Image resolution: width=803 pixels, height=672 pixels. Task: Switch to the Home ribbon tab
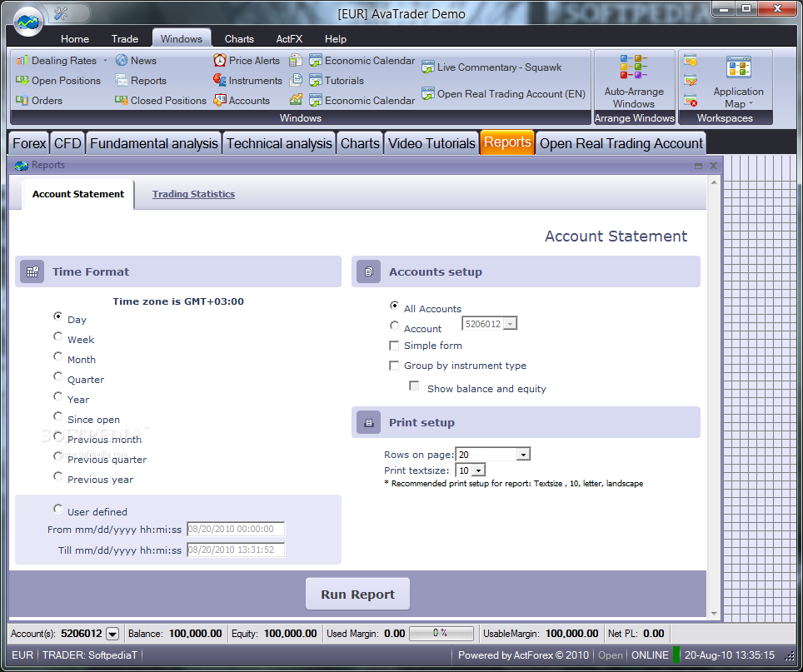75,39
